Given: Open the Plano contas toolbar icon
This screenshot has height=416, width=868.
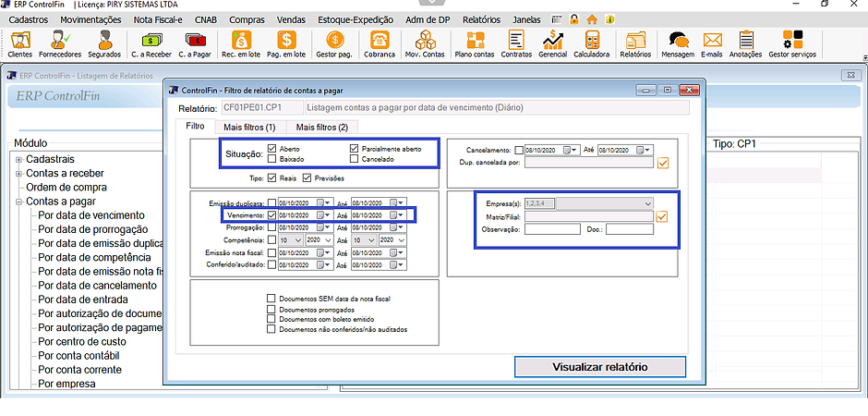Looking at the screenshot, I should [475, 44].
